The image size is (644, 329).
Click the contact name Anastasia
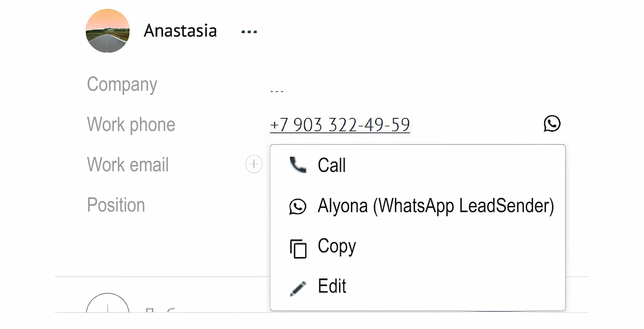tap(180, 31)
